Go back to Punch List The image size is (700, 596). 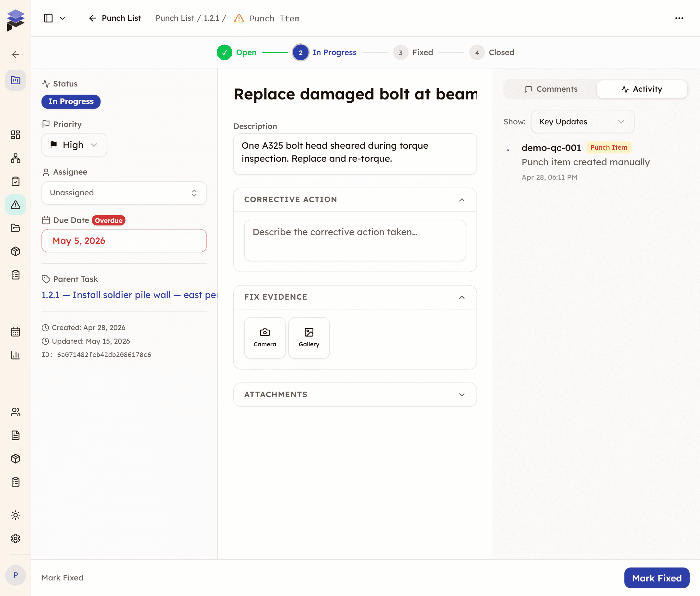click(x=115, y=18)
